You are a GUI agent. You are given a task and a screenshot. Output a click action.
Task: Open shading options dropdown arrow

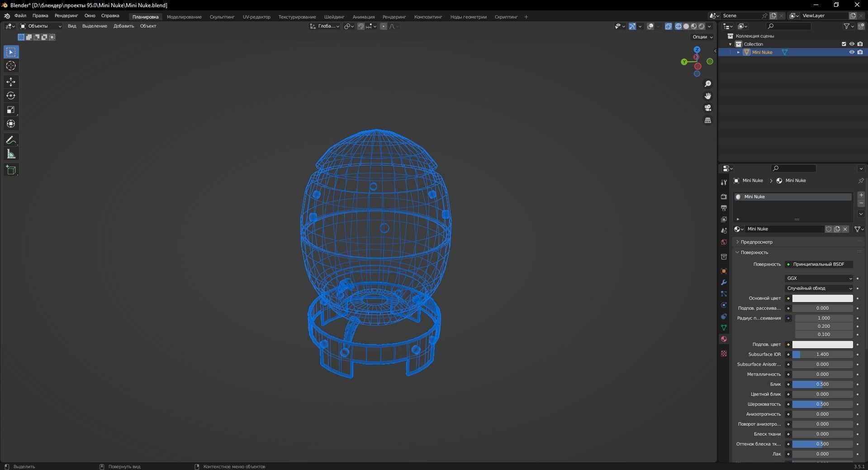pos(710,26)
